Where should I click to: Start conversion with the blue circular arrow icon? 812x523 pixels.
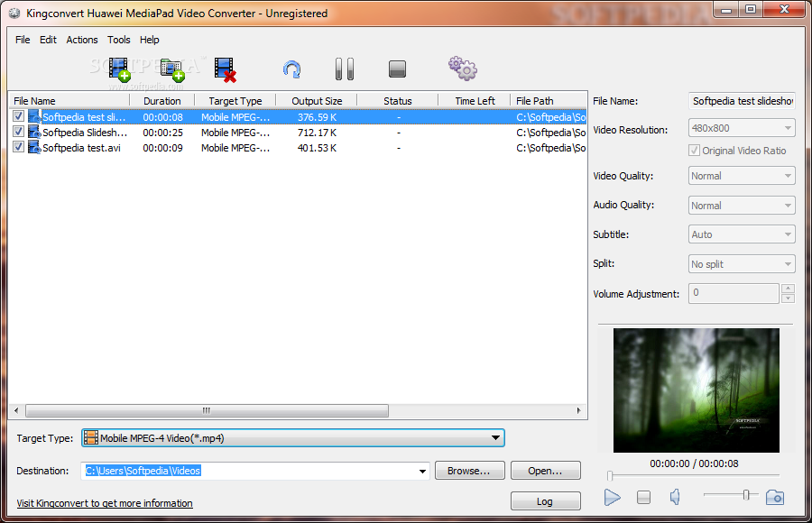pyautogui.click(x=292, y=69)
